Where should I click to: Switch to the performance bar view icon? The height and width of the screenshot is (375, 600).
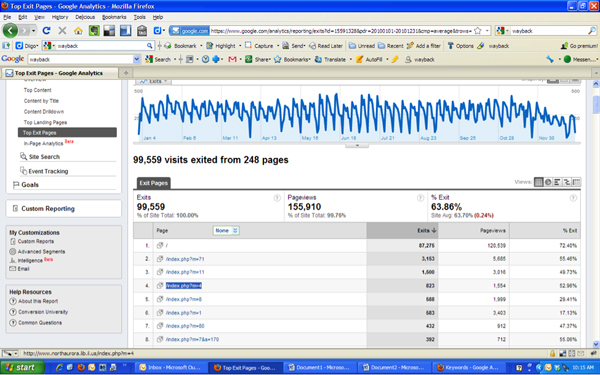click(x=557, y=182)
